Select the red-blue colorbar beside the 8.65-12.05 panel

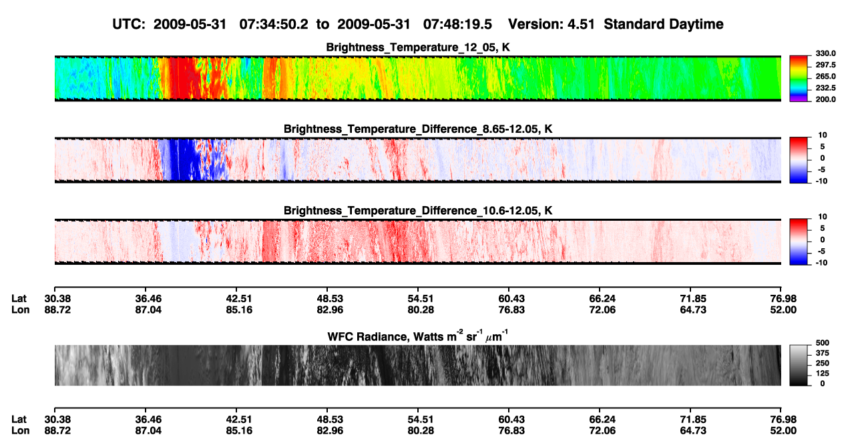point(799,159)
